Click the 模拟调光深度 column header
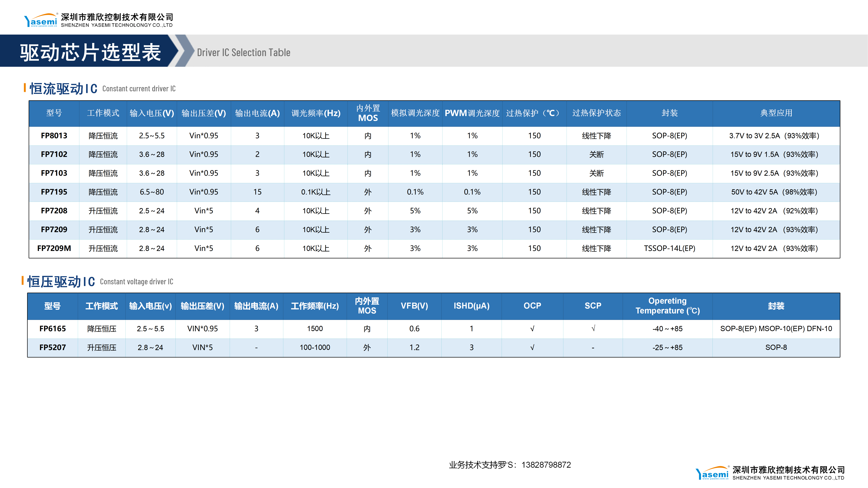 415,113
